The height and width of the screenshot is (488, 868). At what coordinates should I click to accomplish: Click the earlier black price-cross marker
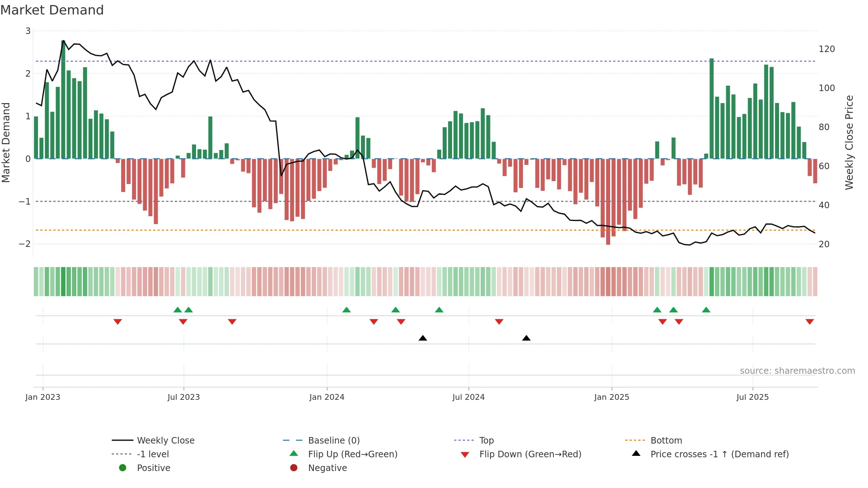click(x=423, y=338)
